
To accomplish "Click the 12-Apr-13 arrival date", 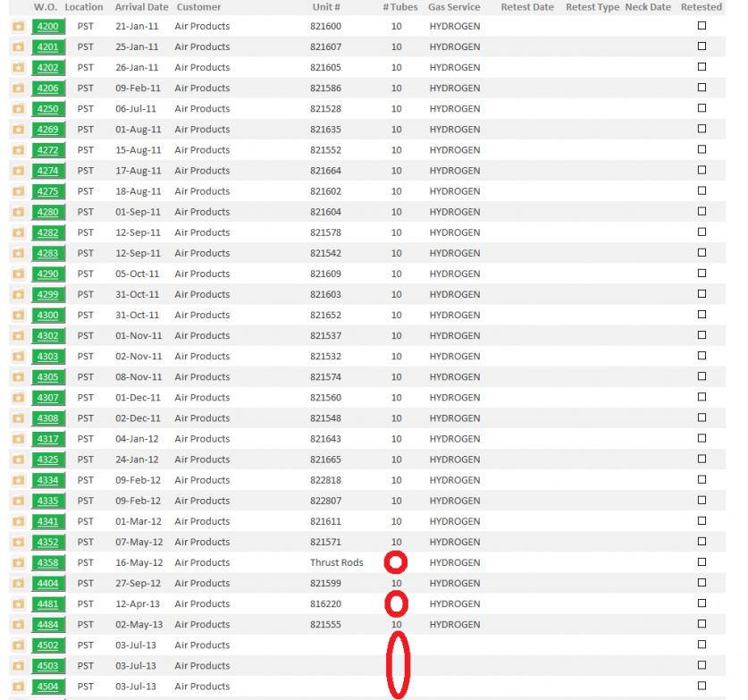I will click(138, 603).
